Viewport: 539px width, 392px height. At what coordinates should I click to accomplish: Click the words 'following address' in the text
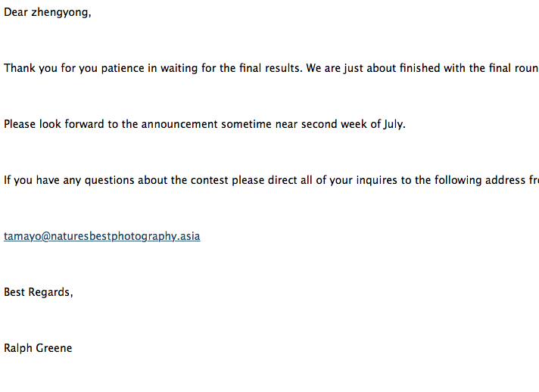(x=480, y=180)
